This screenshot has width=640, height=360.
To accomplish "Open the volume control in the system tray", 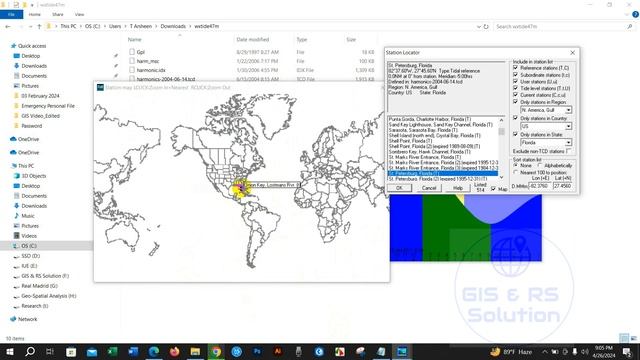I will pyautogui.click(x=584, y=351).
